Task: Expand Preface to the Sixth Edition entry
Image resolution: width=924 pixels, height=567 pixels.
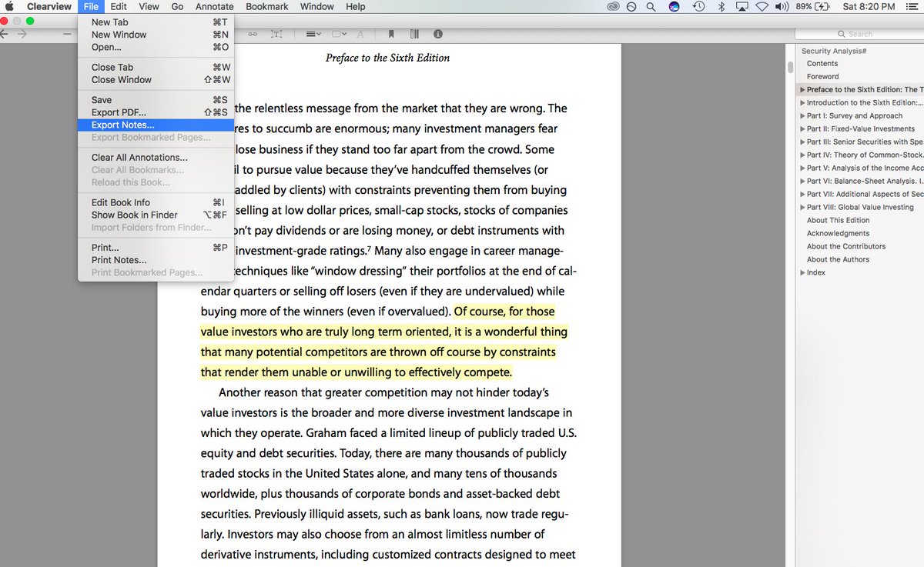Action: point(803,89)
